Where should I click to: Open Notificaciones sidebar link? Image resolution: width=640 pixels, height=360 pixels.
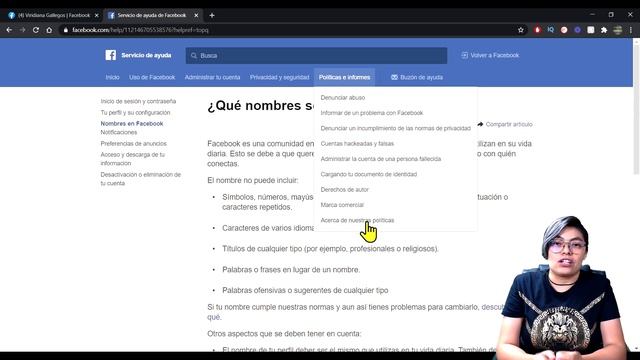coord(119,132)
